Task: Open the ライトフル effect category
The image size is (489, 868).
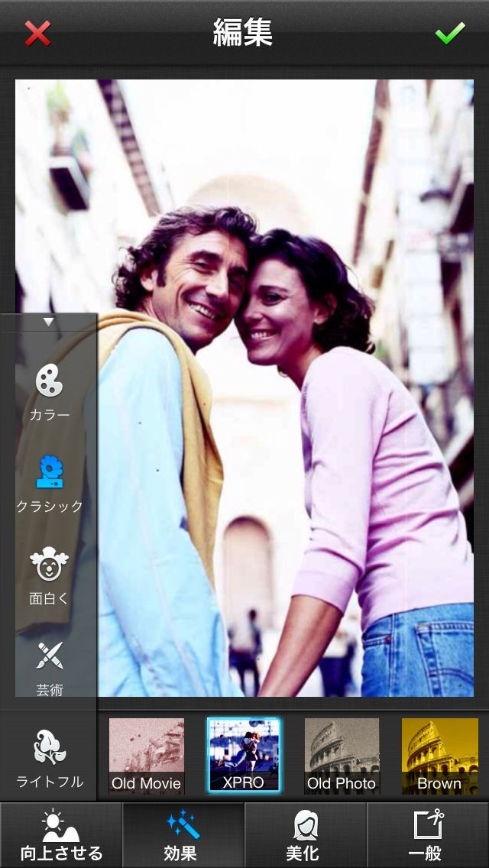Action: 49,748
